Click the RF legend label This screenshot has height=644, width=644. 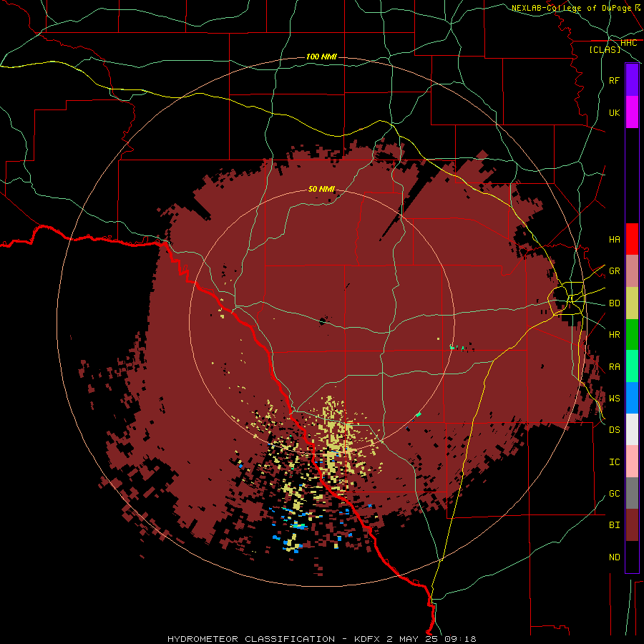615,80
